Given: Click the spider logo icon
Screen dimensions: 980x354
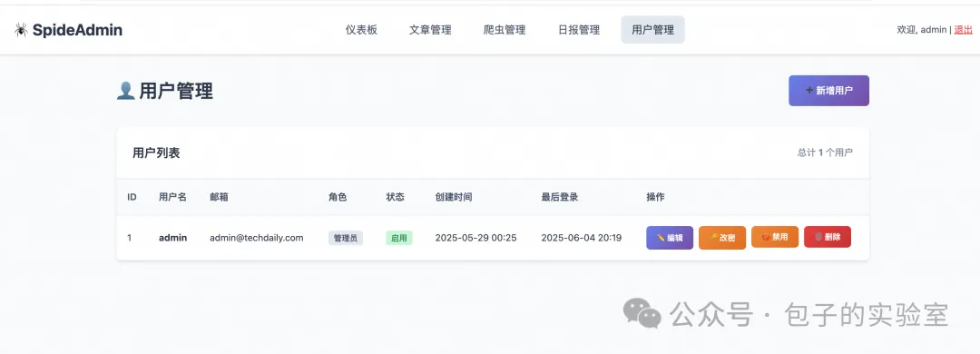Looking at the screenshot, I should [21, 30].
